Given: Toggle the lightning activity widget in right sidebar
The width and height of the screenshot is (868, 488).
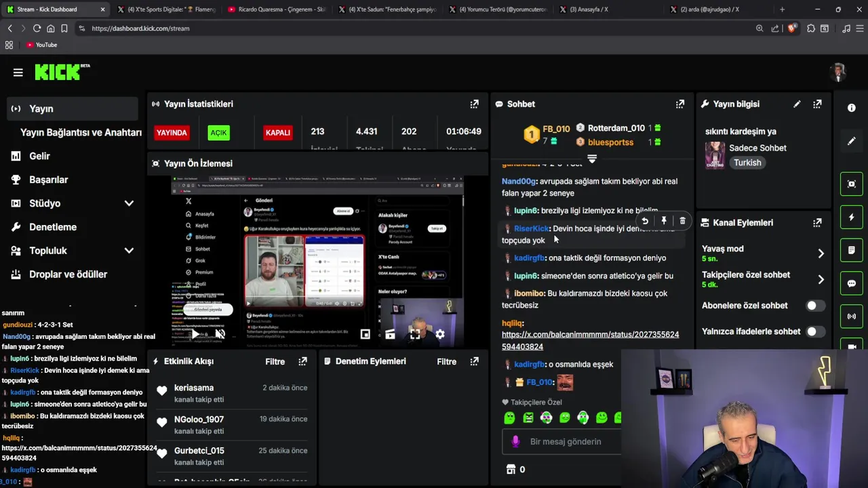Looking at the screenshot, I should (852, 217).
